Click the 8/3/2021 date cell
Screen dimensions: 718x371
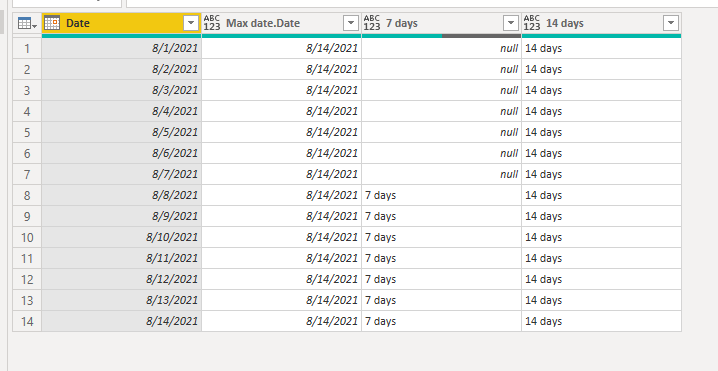point(121,90)
